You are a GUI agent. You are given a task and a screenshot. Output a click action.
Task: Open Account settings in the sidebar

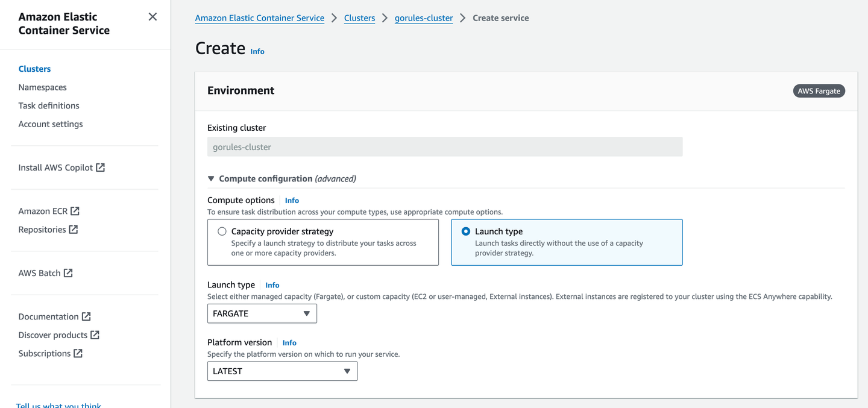[51, 124]
